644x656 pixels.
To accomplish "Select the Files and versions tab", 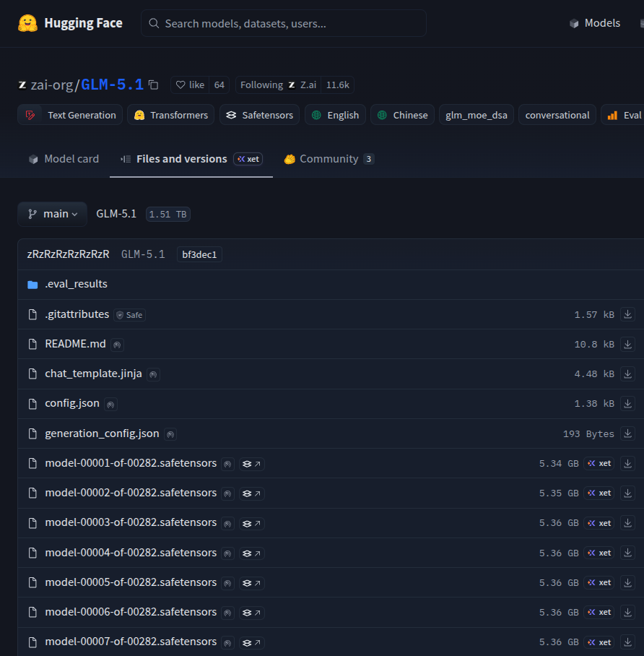I will [191, 159].
